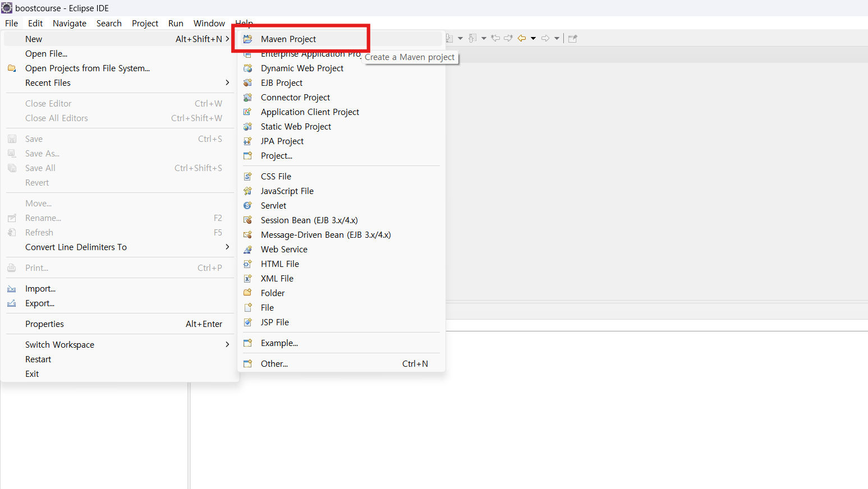868x489 pixels.
Task: Choose Application Client Project
Action: pyautogui.click(x=341, y=112)
